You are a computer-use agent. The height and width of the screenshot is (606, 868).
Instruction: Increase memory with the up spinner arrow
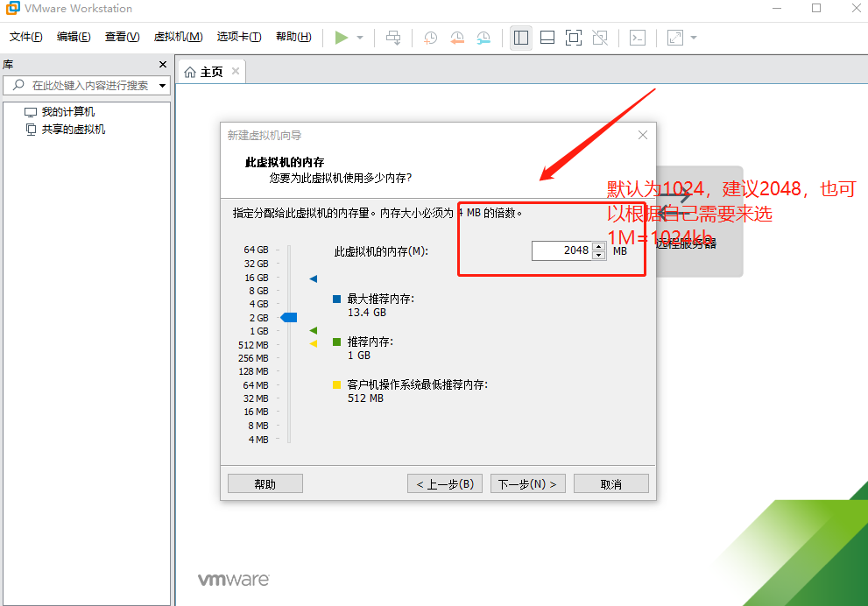tap(599, 246)
